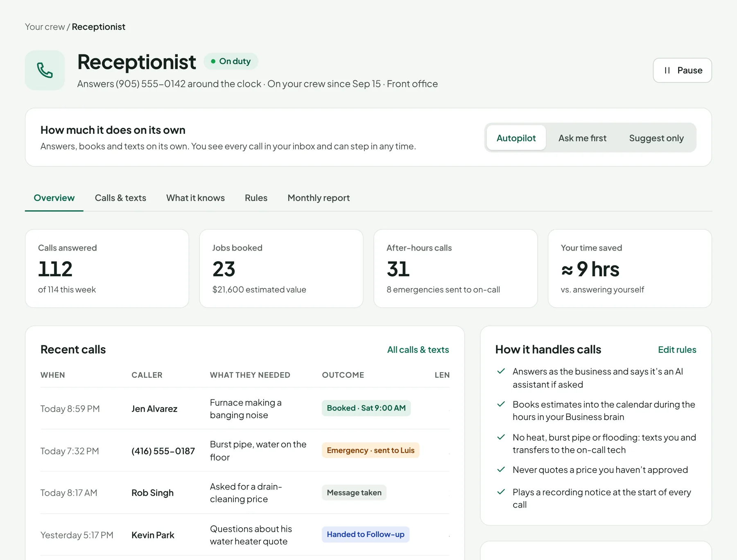
Task: Click 'Today 8:59 PM' call time
Action: (70, 409)
